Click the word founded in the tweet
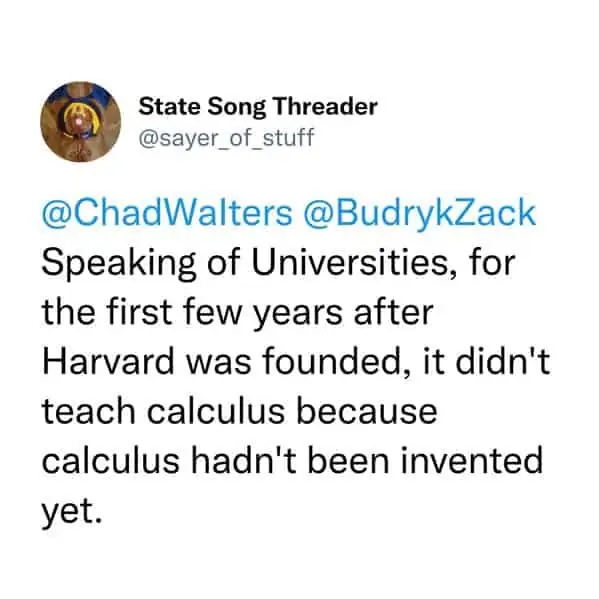The width and height of the screenshot is (599, 599). pos(334,361)
